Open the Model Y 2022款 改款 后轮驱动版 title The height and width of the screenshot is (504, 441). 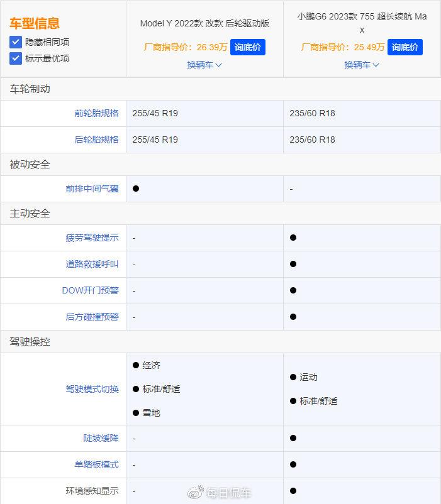click(x=204, y=23)
